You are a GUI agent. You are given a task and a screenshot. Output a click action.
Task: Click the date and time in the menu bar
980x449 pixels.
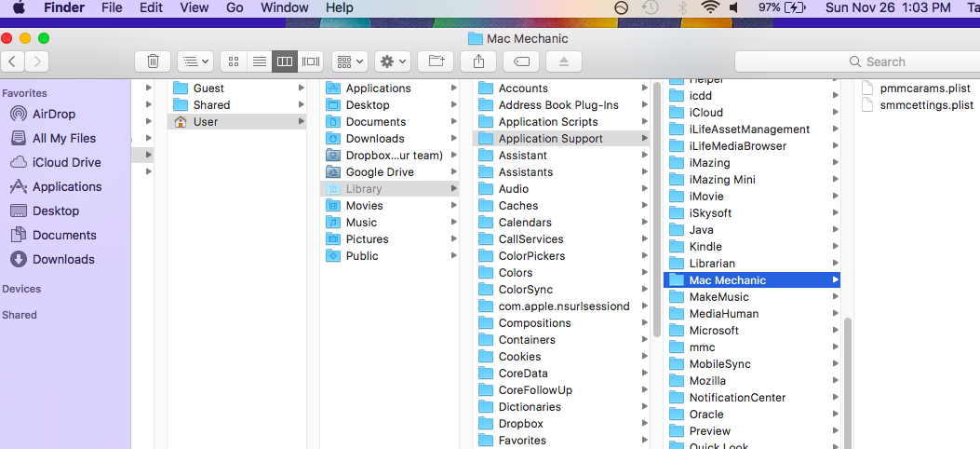(x=888, y=8)
